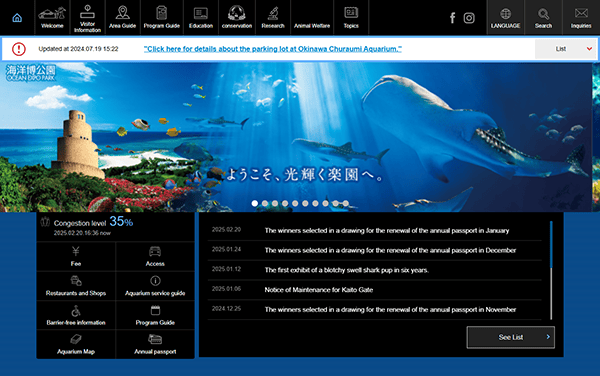The width and height of the screenshot is (600, 376).
Task: Select the sixth carousel slide dot
Action: [305, 203]
